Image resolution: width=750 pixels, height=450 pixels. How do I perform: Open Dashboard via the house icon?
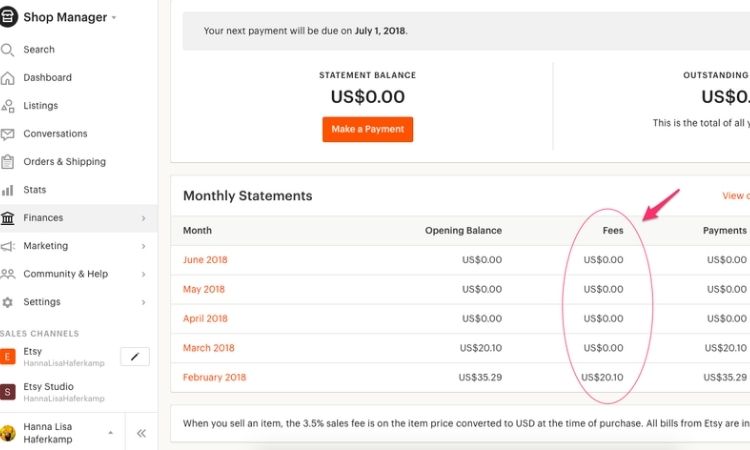pyautogui.click(x=7, y=78)
